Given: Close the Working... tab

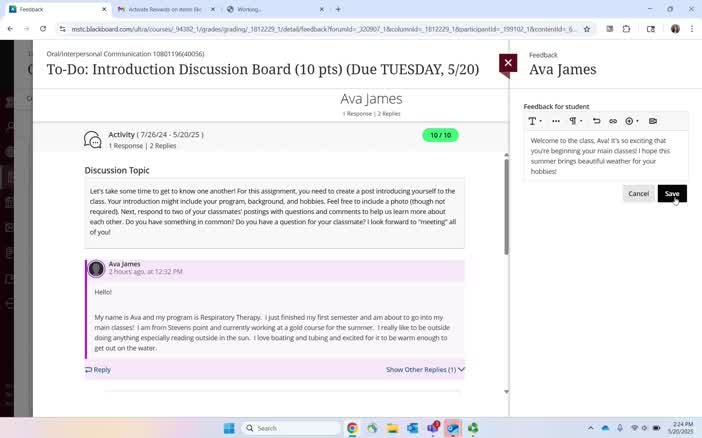Looking at the screenshot, I should 321,9.
